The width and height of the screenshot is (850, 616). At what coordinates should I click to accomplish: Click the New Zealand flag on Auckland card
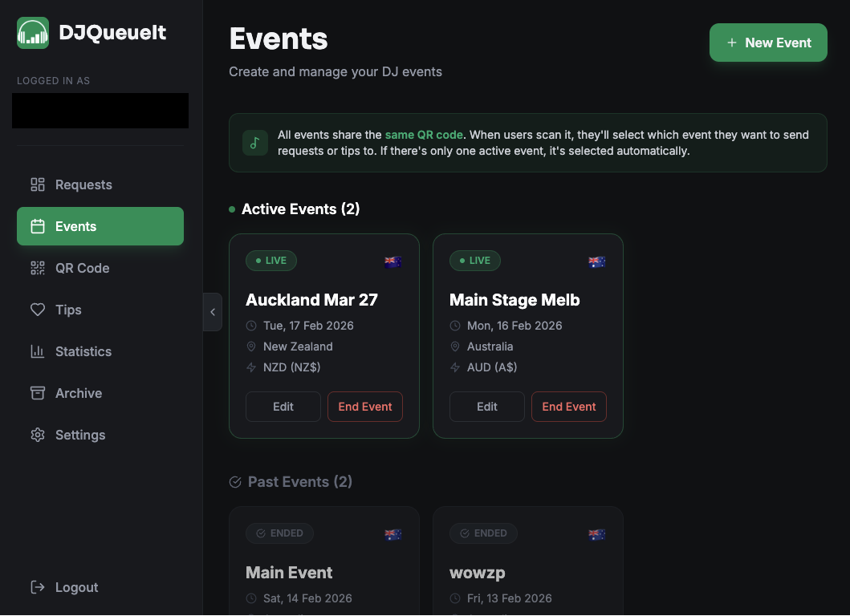392,261
